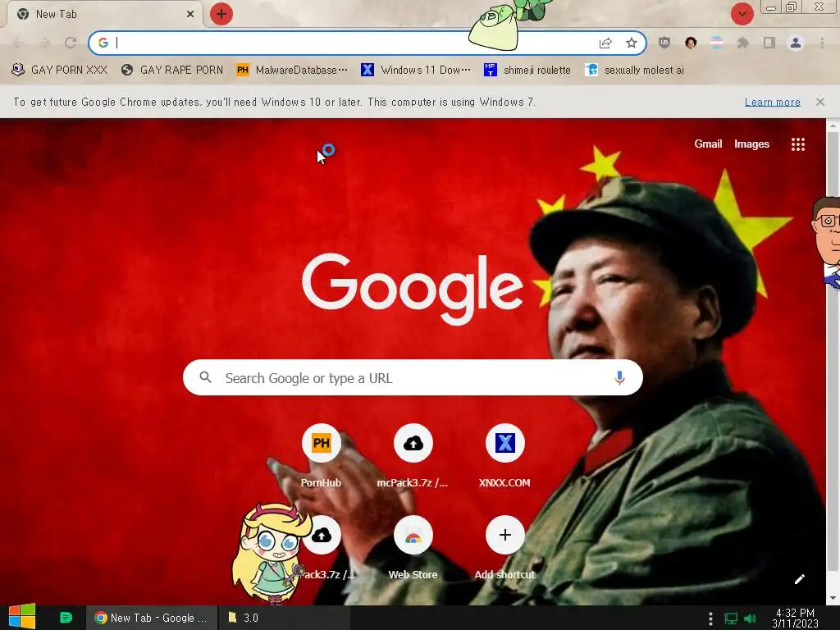This screenshot has height=630, width=840.
Task: Click the Google icon in the address bar
Action: [103, 43]
